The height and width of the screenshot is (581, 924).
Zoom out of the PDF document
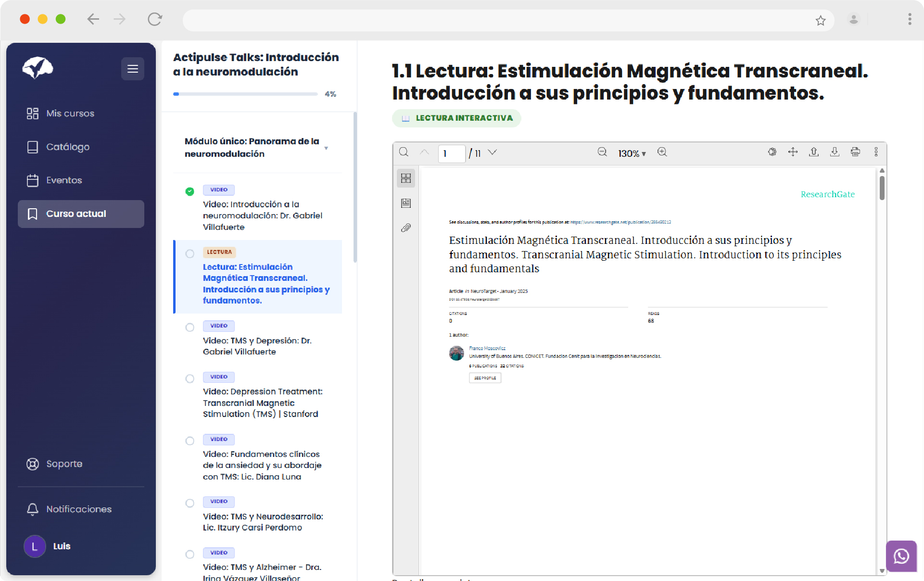[602, 152]
